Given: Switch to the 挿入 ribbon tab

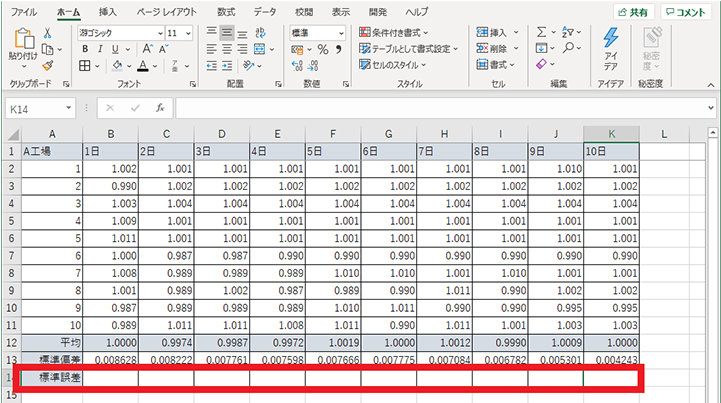Looking at the screenshot, I should pos(108,12).
